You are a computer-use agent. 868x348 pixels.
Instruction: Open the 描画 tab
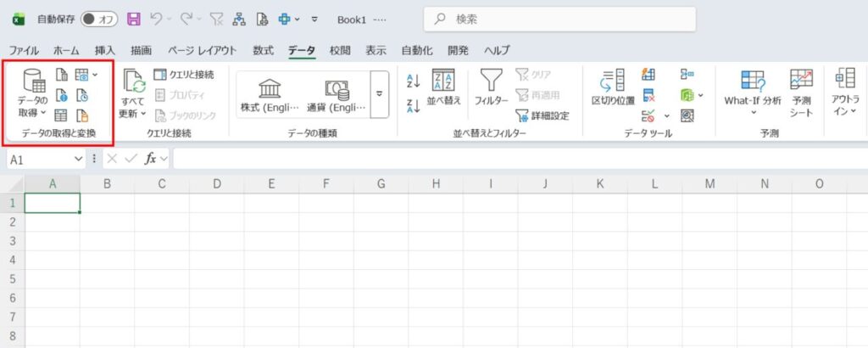point(142,50)
